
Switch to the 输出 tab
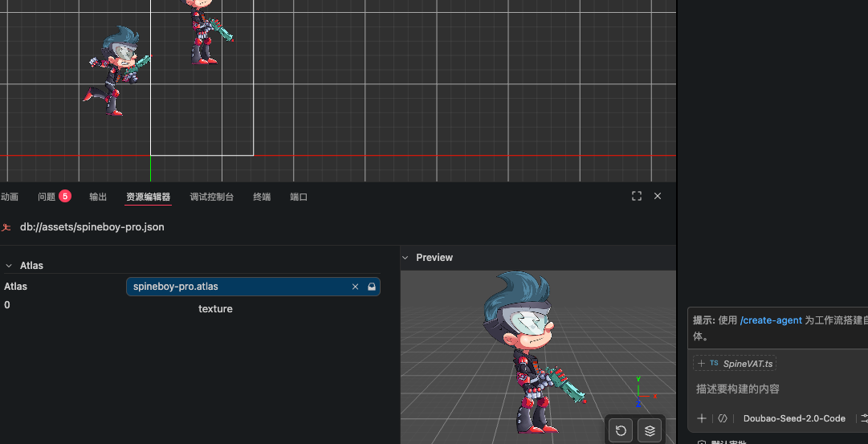tap(98, 197)
